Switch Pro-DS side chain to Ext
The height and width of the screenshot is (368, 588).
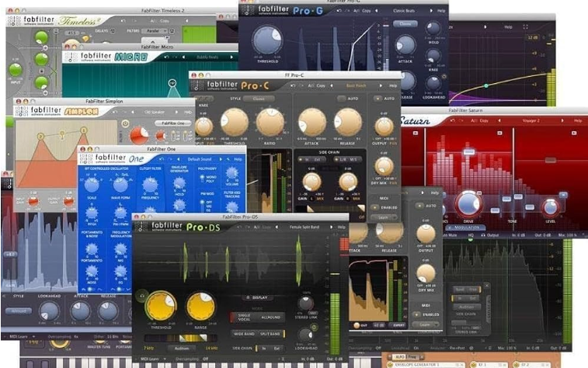pyautogui.click(x=277, y=349)
